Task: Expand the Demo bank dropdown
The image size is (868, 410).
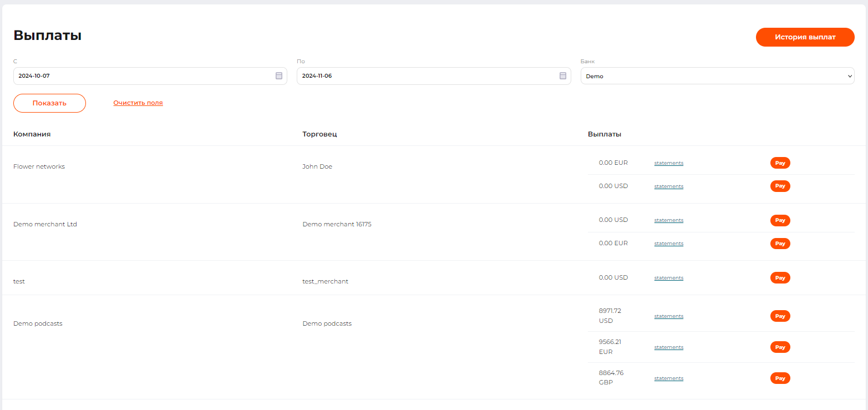Action: pyautogui.click(x=717, y=76)
